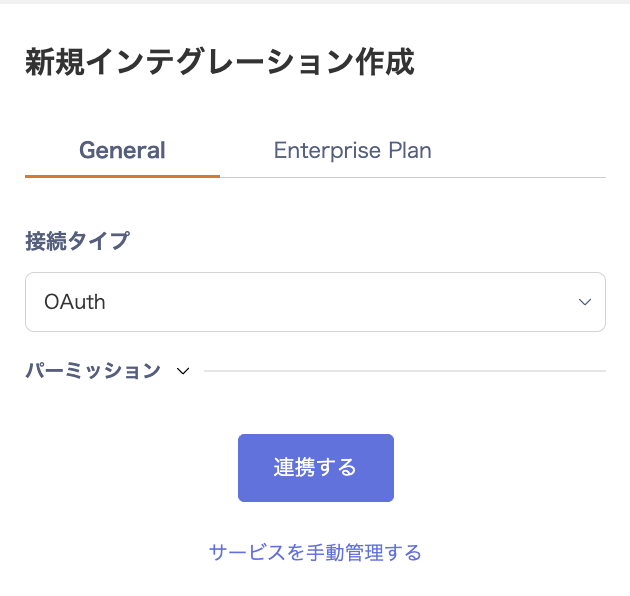Click the chevron arrow in the OAuth dropdown
The image size is (630, 596).
[585, 302]
